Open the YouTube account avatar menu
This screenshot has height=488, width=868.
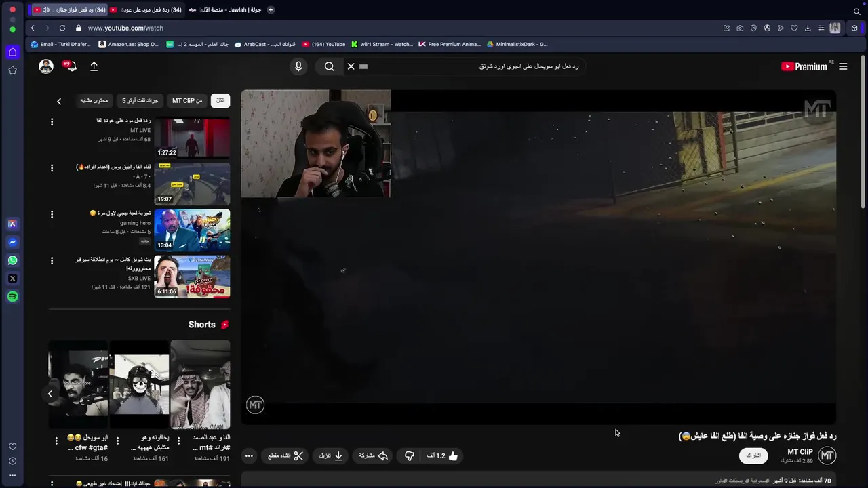click(x=46, y=66)
